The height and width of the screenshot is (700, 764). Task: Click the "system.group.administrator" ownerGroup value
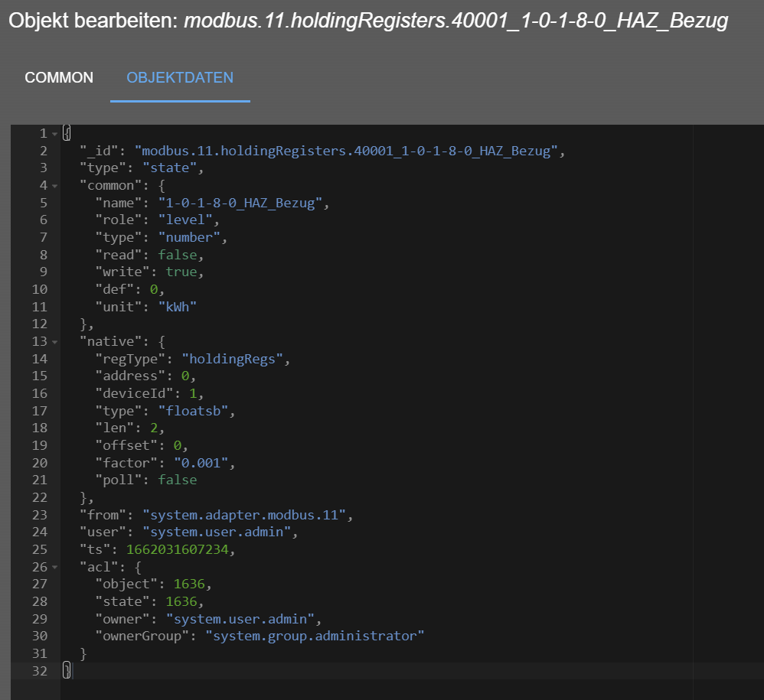click(x=314, y=636)
